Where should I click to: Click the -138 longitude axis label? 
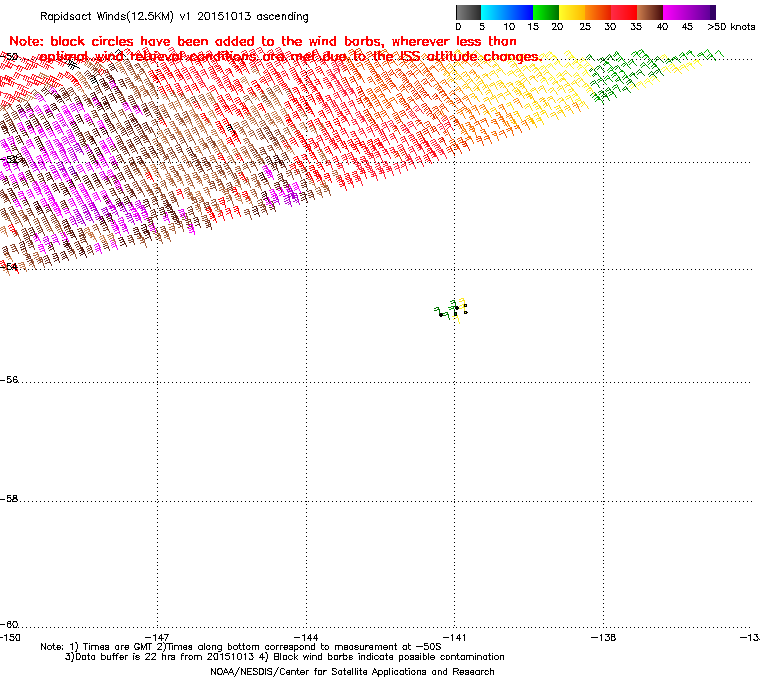(603, 637)
